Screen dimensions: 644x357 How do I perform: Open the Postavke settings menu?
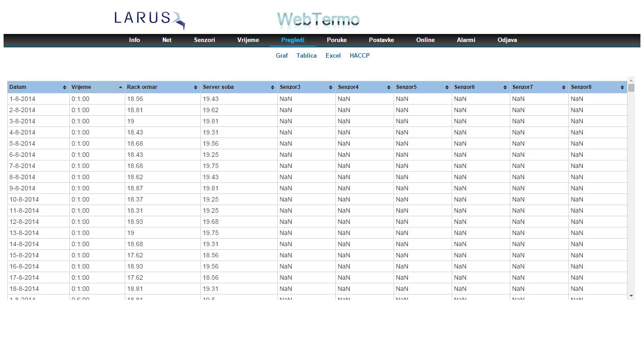point(381,40)
